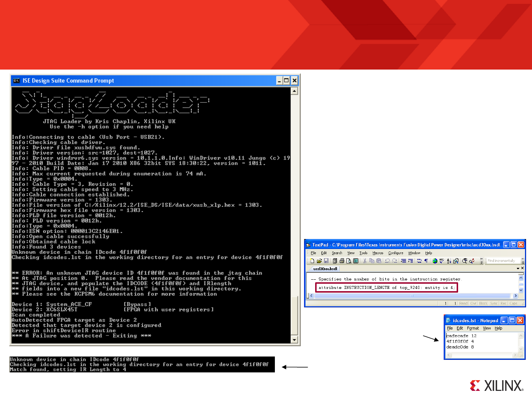Viewport: 532px width, 399px height.
Task: Open Notepad Edit menu
Action: [x=460, y=328]
